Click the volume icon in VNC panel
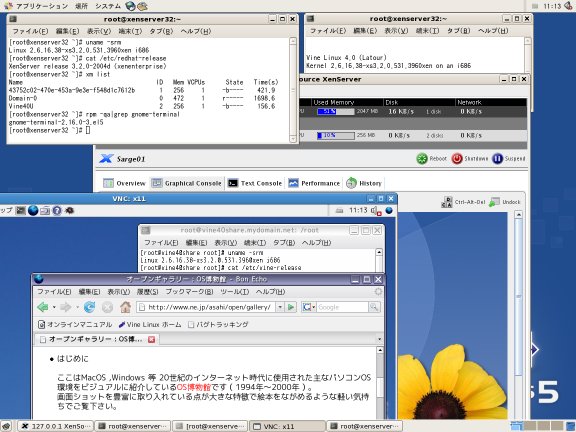The width and height of the screenshot is (576, 432). point(375,210)
